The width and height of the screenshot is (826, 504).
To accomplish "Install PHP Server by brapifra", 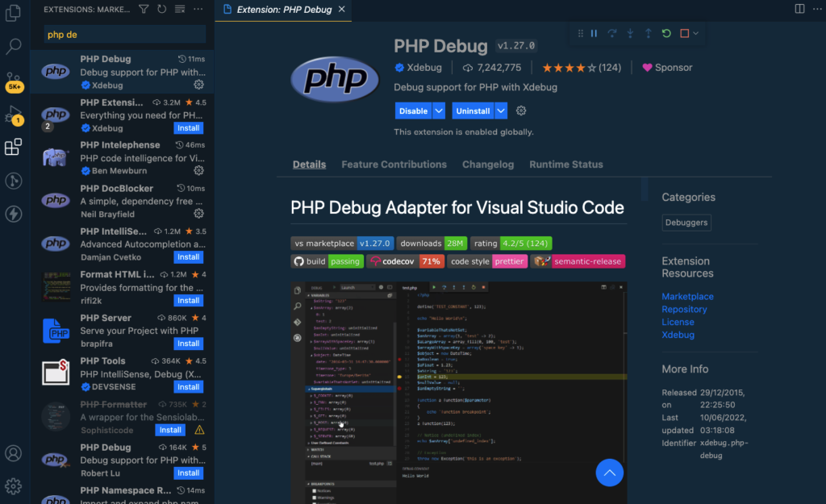I will pyautogui.click(x=188, y=344).
